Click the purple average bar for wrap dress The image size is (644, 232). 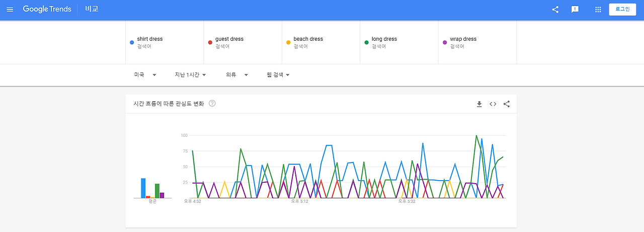162,195
